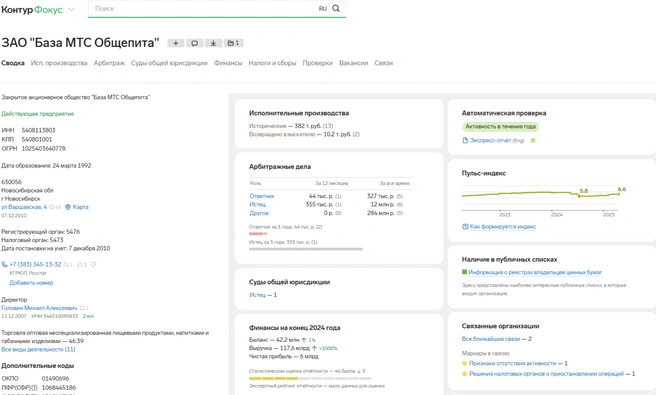Open Информация о реестрах владельцев ценных бумаг
Viewport: 656px width, 395px height.
coord(535,272)
